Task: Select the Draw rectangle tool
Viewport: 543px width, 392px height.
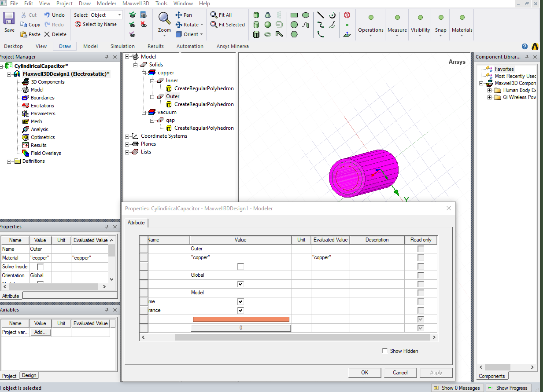Action: [294, 15]
